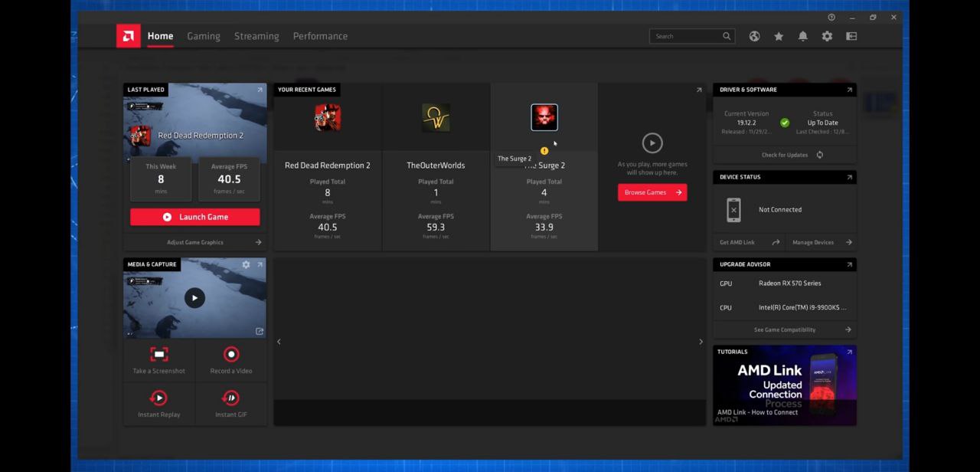The width and height of the screenshot is (980, 472).
Task: Click the open-in-external icon on media preview
Action: (x=260, y=331)
